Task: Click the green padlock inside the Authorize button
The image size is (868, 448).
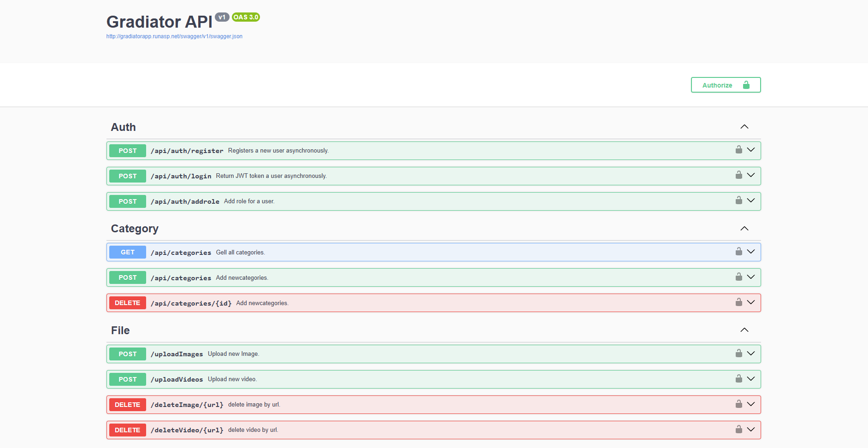Action: (x=746, y=85)
